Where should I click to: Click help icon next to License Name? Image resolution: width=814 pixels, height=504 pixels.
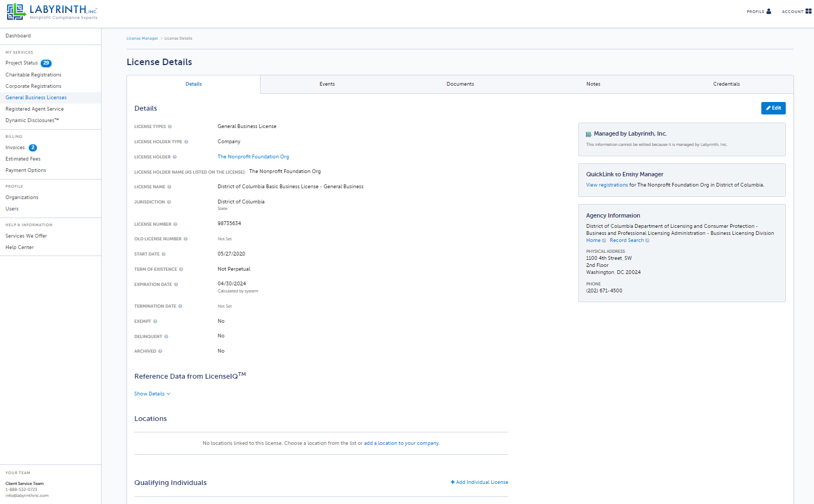[x=169, y=187]
